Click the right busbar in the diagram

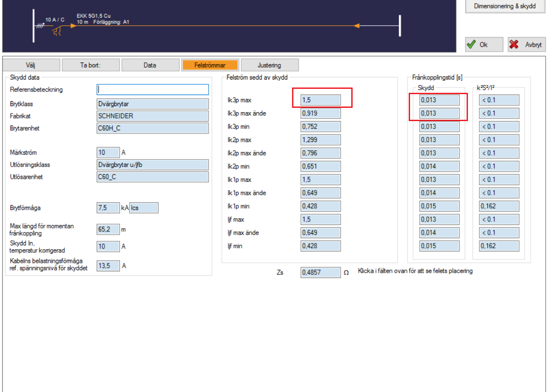(399, 26)
